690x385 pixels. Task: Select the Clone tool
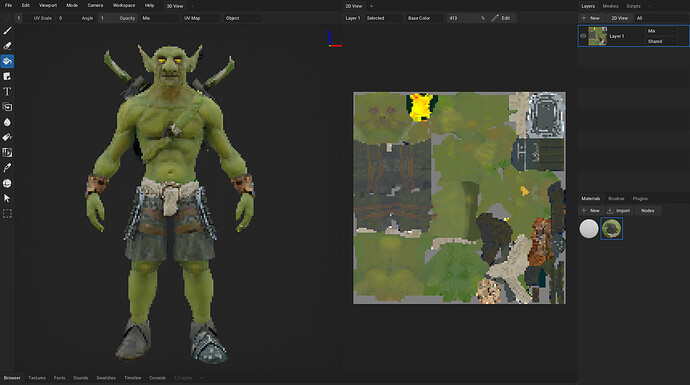click(7, 107)
